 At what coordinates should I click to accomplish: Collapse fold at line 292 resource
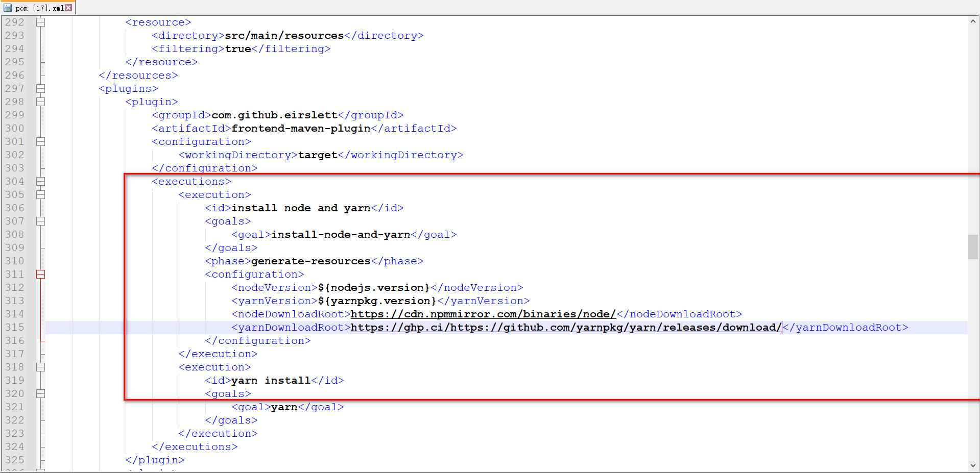click(41, 22)
